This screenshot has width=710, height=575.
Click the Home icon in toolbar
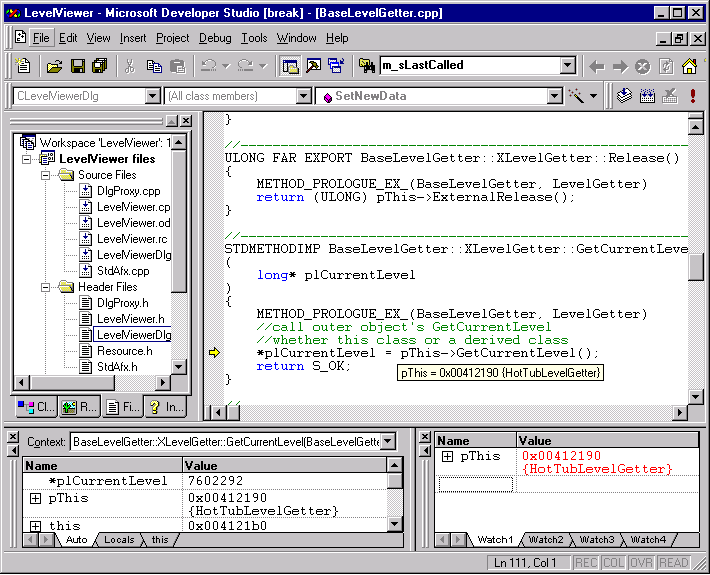690,66
